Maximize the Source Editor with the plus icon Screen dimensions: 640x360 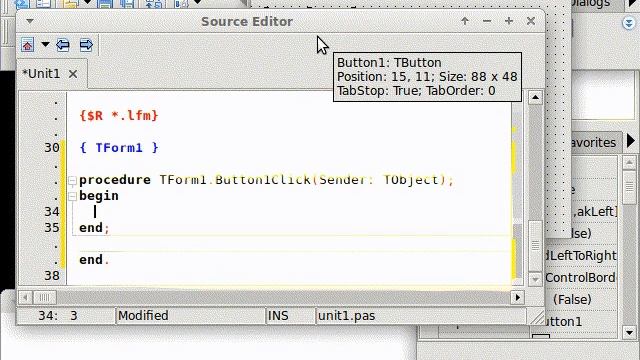click(x=509, y=21)
